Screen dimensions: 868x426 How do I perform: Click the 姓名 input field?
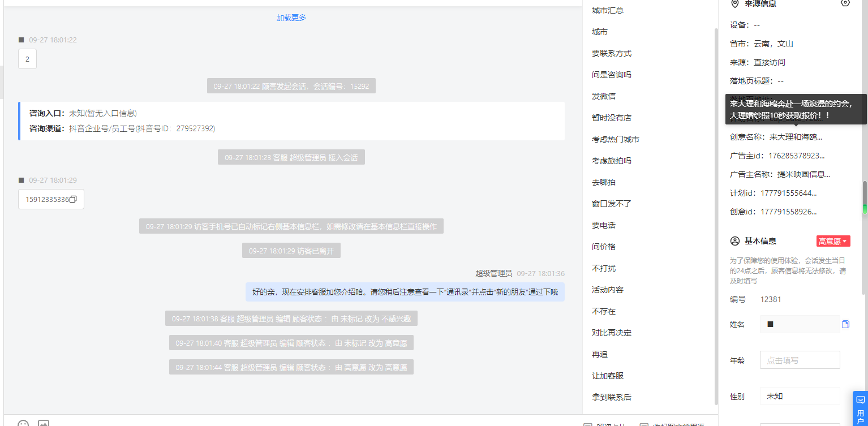click(x=800, y=324)
